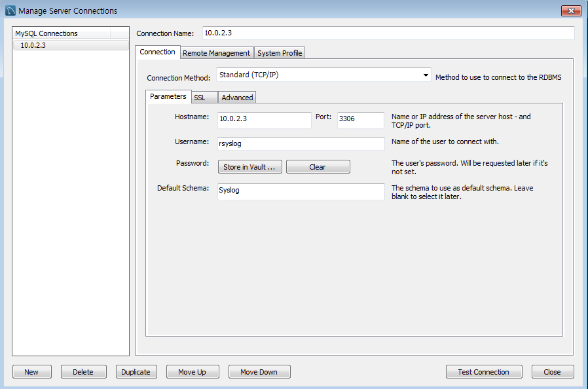This screenshot has height=389, width=588.
Task: Close the Manage Server Connections window
Action: (x=571, y=11)
